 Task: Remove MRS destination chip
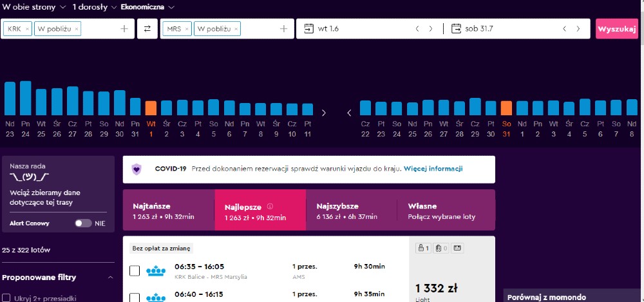(187, 29)
